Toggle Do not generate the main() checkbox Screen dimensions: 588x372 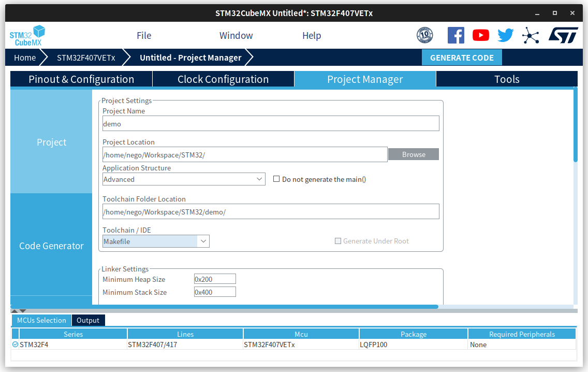pos(276,179)
